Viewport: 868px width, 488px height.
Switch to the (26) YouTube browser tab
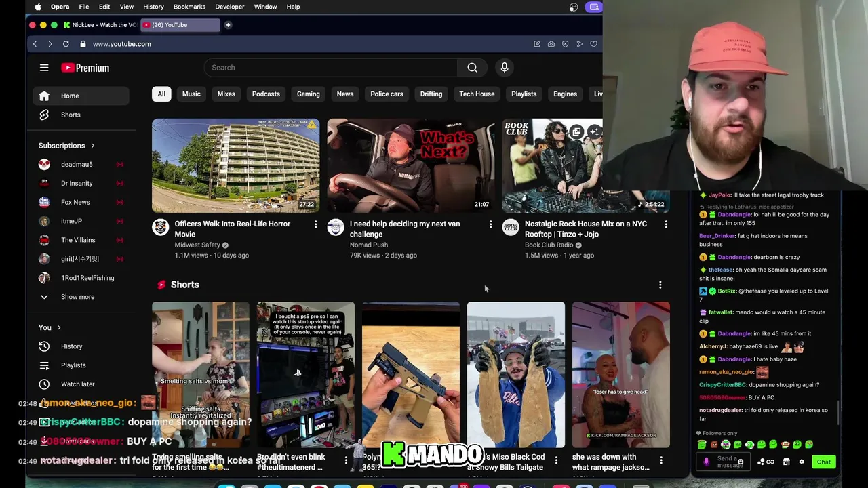(179, 25)
